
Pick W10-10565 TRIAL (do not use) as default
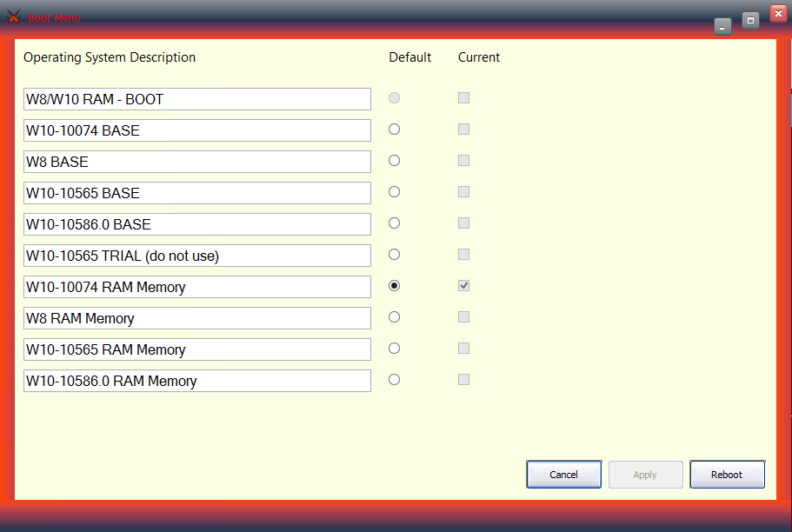coord(394,255)
